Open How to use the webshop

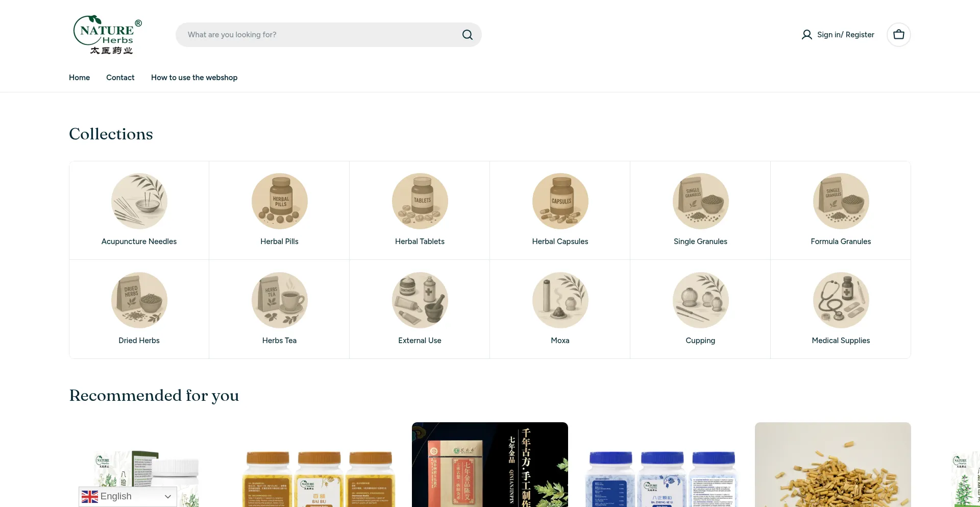[194, 78]
